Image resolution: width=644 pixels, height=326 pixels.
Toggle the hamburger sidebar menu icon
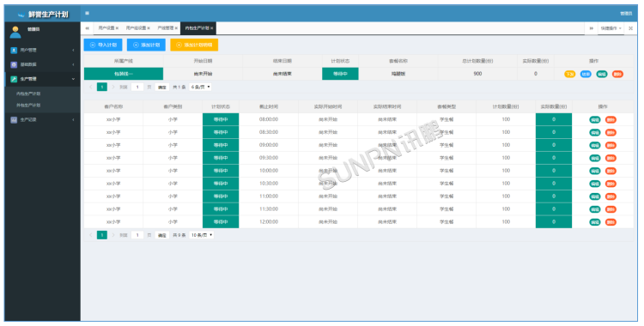pyautogui.click(x=87, y=14)
